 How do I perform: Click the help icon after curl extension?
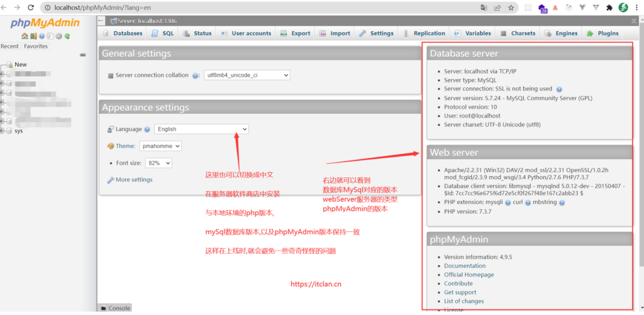[x=528, y=203]
